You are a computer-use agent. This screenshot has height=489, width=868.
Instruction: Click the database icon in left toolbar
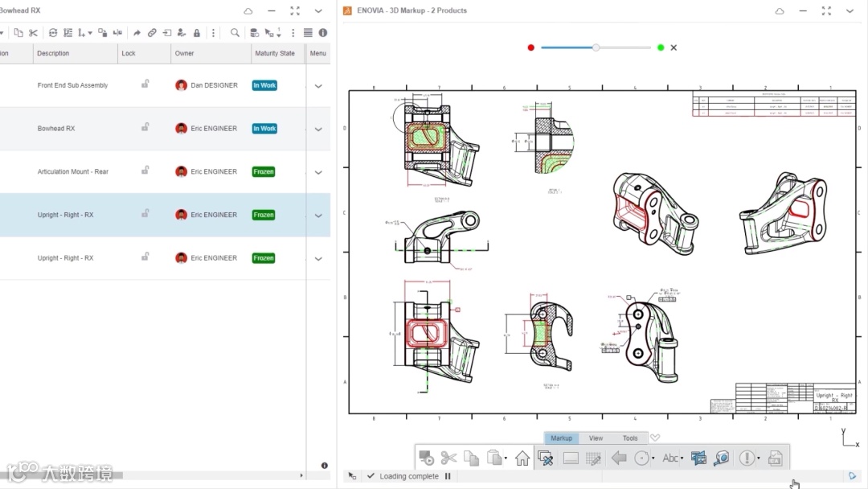point(254,33)
